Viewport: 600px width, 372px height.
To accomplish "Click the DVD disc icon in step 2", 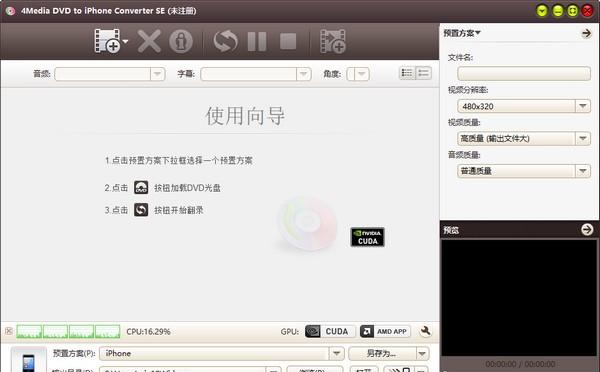I will 141,188.
